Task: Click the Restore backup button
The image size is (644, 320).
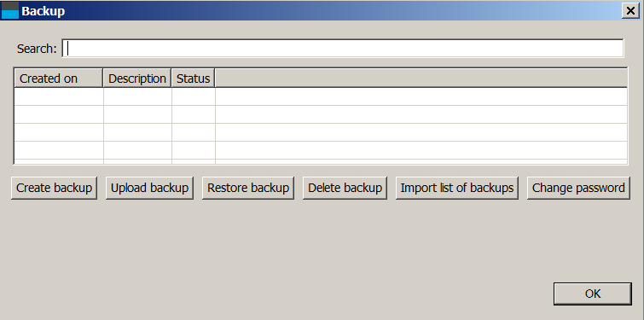Action: point(248,188)
